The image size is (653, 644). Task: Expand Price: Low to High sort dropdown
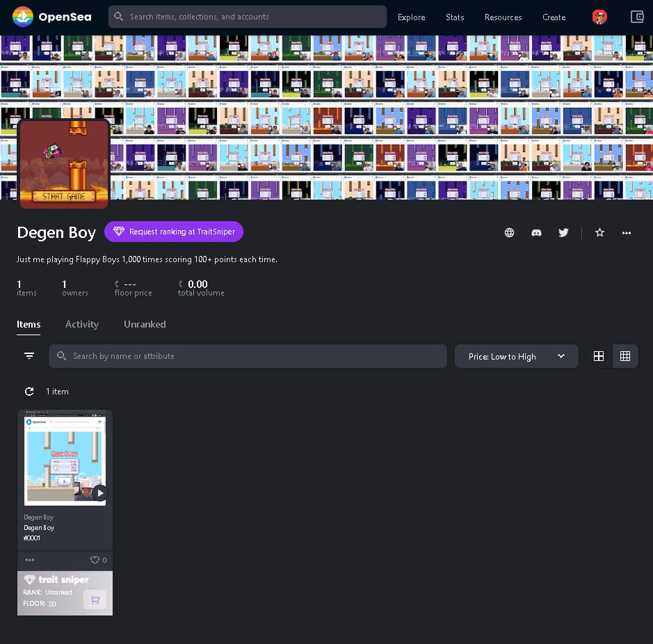pyautogui.click(x=517, y=356)
